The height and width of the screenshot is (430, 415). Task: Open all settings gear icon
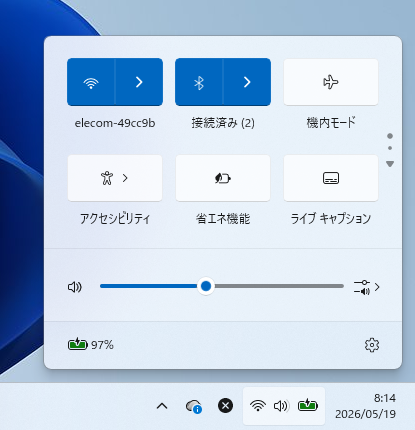(372, 345)
